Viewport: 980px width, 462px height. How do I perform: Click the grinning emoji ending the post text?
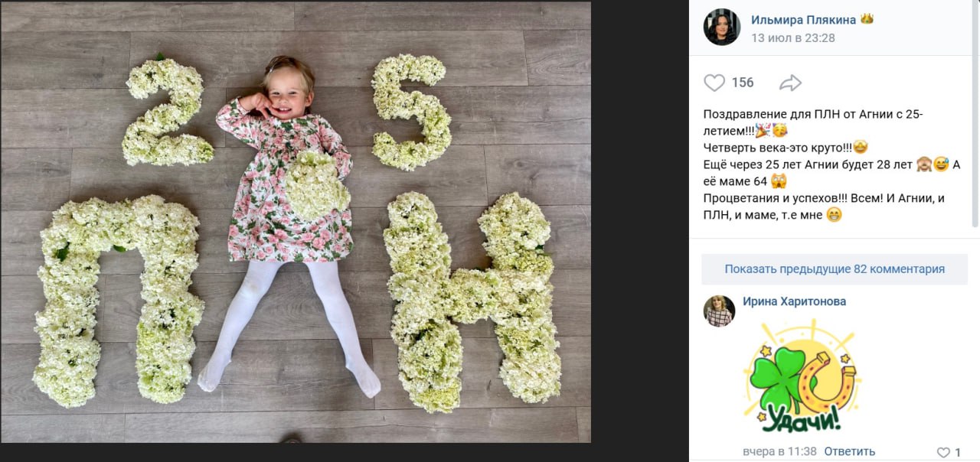click(x=835, y=215)
